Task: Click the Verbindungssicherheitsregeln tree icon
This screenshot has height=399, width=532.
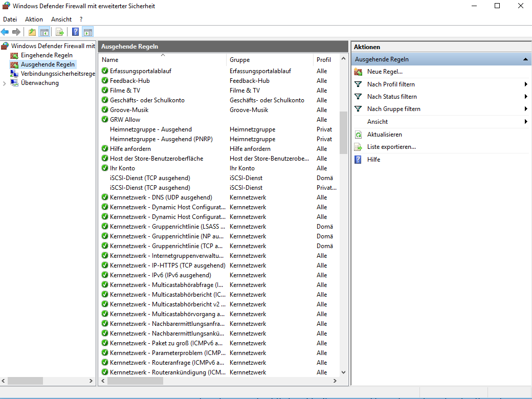Action: click(14, 74)
